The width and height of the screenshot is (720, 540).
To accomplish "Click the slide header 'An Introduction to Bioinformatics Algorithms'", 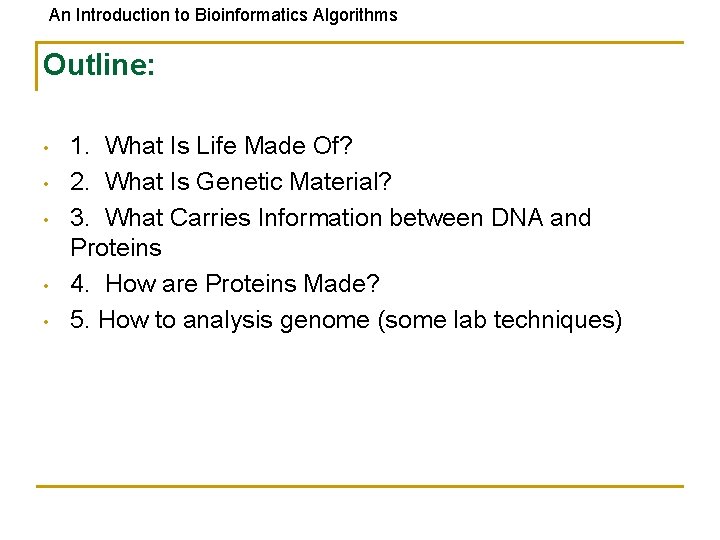I will pos(223,15).
